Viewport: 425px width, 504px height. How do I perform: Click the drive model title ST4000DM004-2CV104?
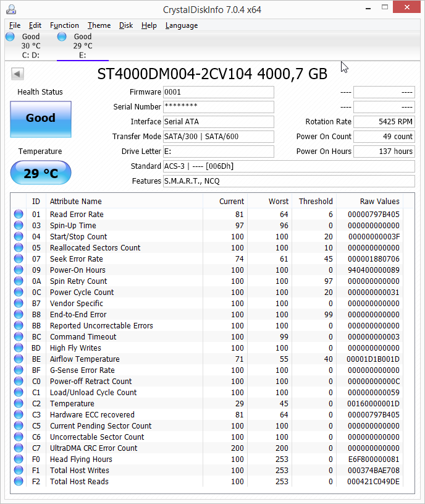click(x=175, y=74)
